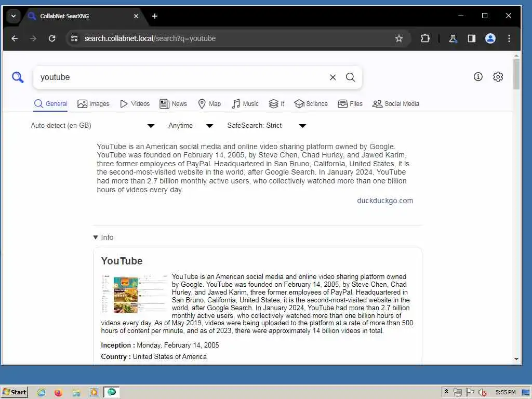
Task: Click the SearXNG magnifier logo
Action: tap(18, 77)
